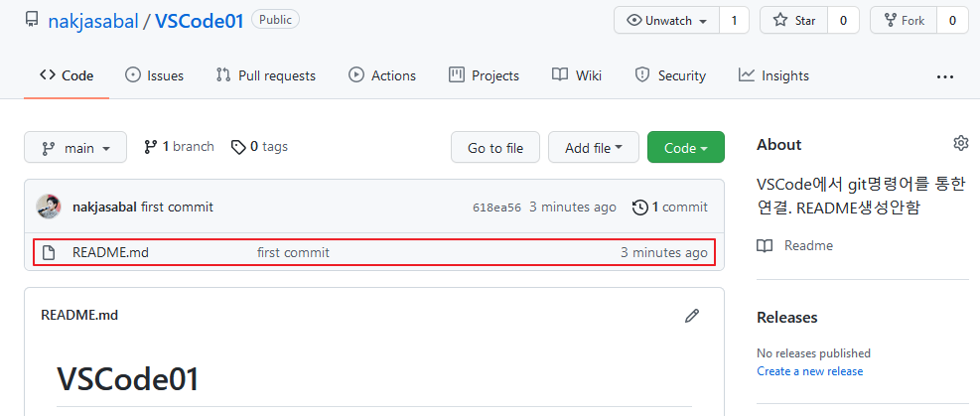Expand the green Code dropdown
Screen dimensions: 980x416
[x=686, y=147]
